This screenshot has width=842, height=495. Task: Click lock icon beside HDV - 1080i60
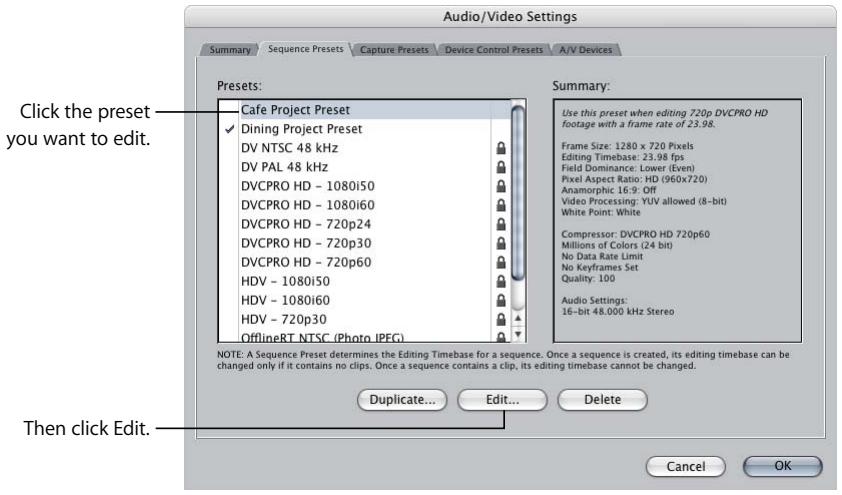point(500,300)
